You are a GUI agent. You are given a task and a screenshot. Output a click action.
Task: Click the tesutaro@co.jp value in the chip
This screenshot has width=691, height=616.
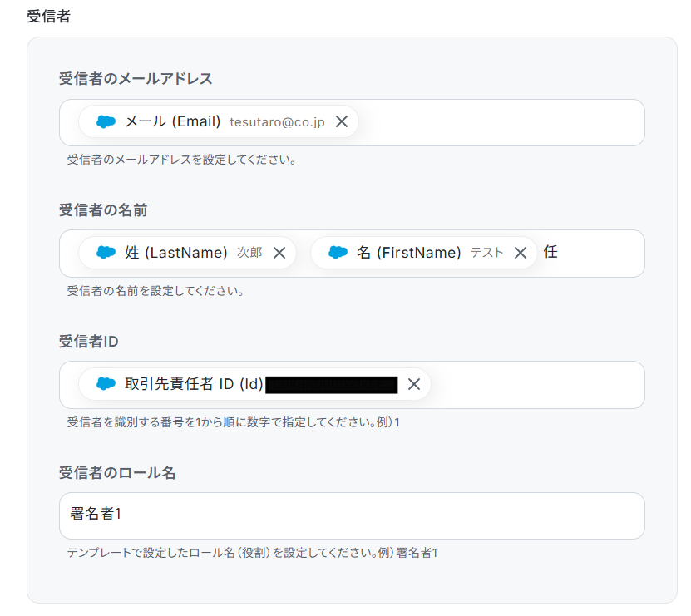[277, 122]
